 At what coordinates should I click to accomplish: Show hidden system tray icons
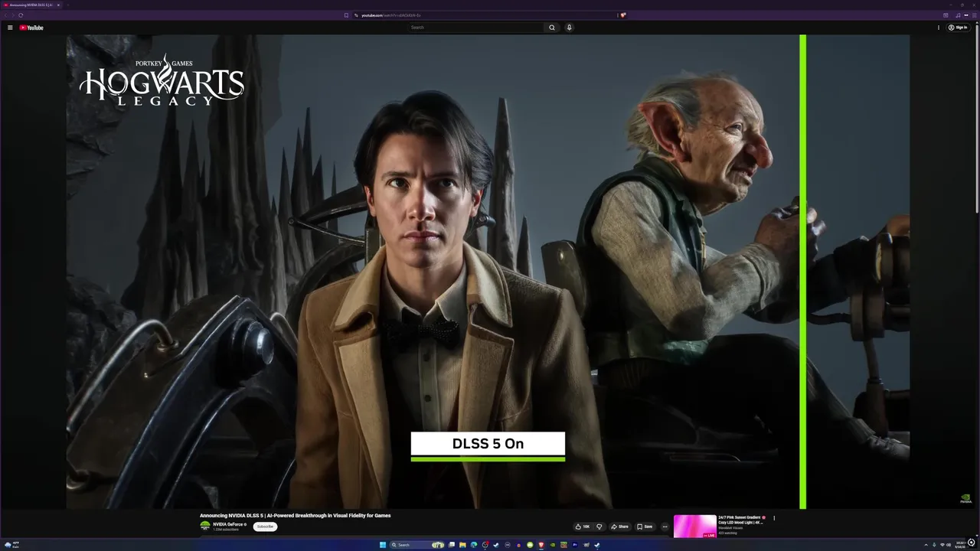point(926,545)
